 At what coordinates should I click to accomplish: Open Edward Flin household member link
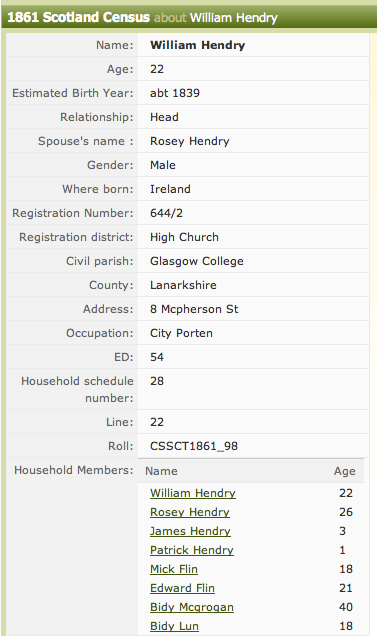click(x=182, y=588)
